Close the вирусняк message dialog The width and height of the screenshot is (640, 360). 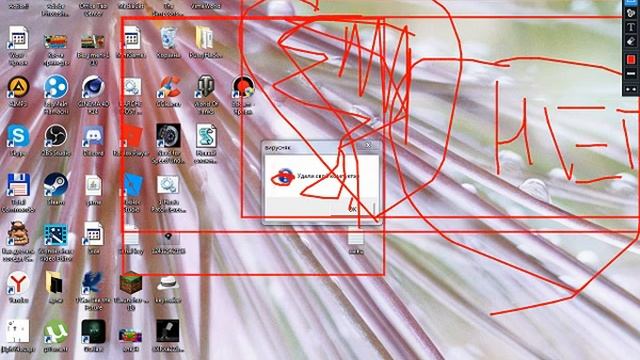(368, 145)
